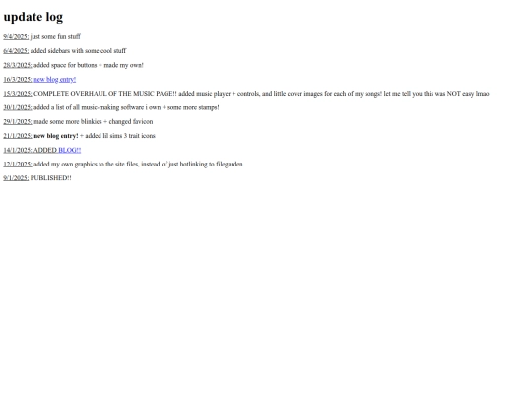Image resolution: width=532 pixels, height=399 pixels.
Task: Open the "new blog entry!" link
Action: 54,80
